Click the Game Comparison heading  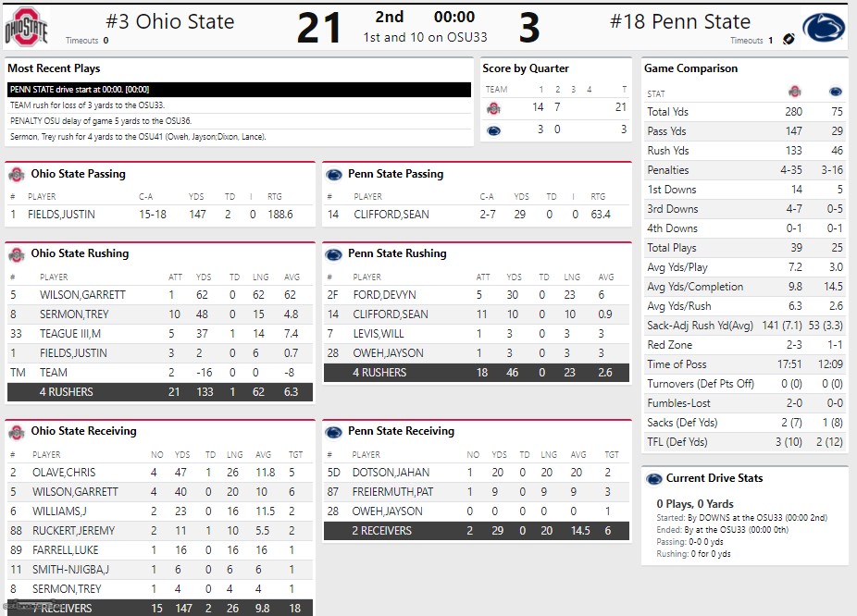point(692,68)
